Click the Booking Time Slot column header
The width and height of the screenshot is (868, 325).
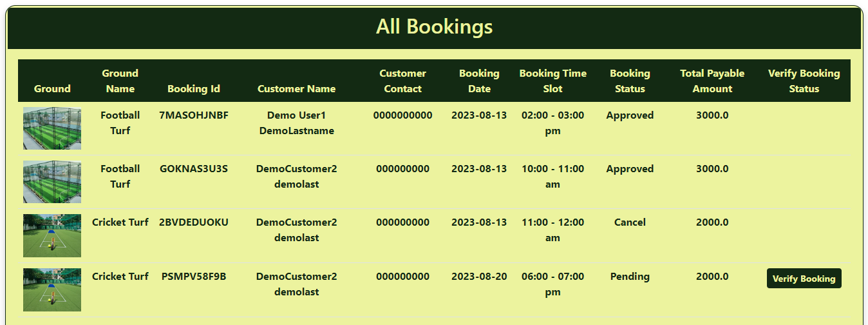coord(552,81)
